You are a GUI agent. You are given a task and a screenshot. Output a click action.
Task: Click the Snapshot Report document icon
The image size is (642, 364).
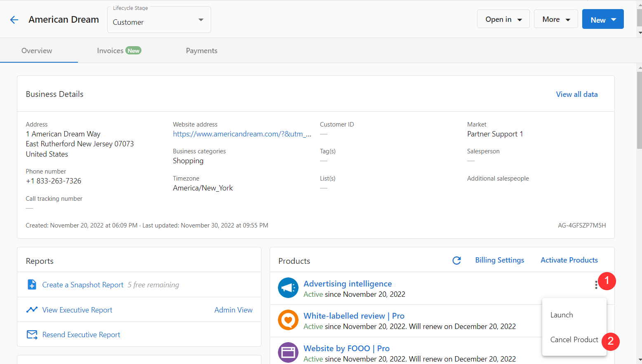32,284
